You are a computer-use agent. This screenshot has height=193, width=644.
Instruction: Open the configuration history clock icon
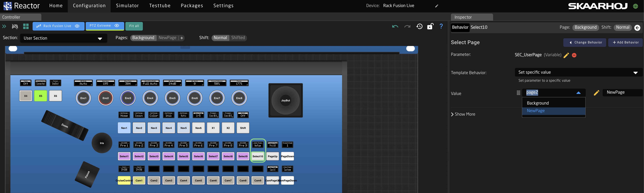pos(419,26)
